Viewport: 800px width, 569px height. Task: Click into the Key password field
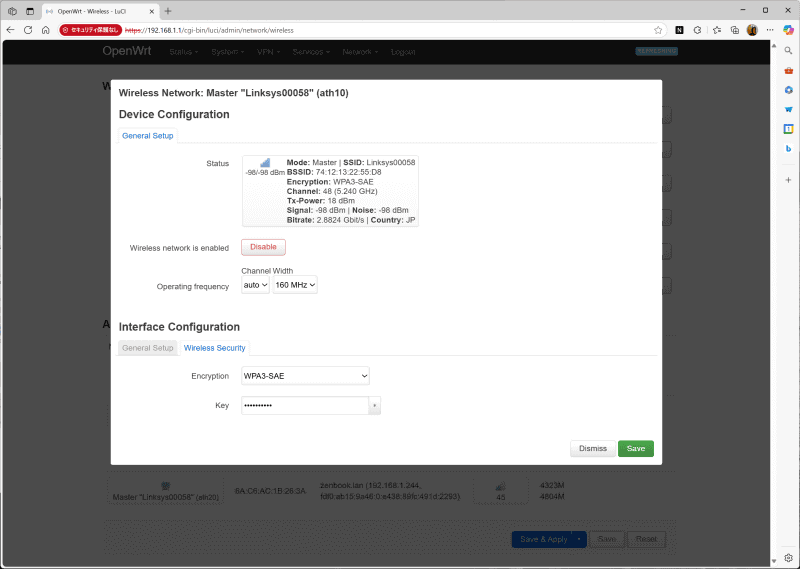(305, 406)
